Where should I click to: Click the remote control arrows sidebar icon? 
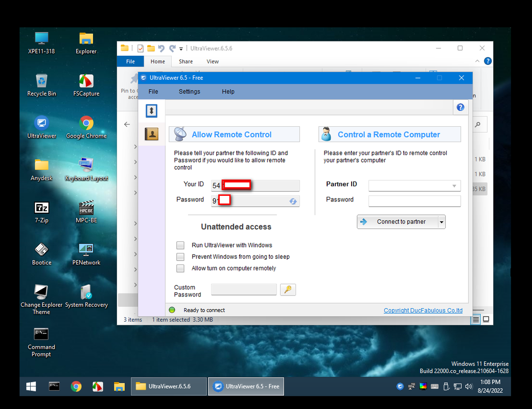tap(151, 110)
